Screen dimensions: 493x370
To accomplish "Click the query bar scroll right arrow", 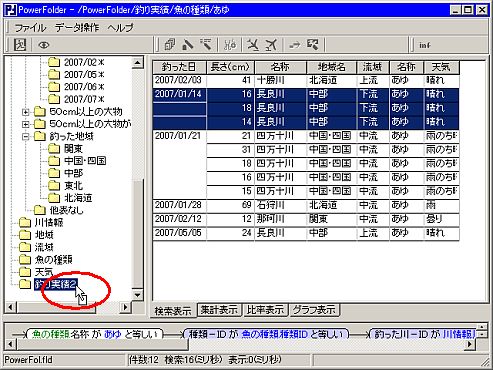I will pos(469,344).
